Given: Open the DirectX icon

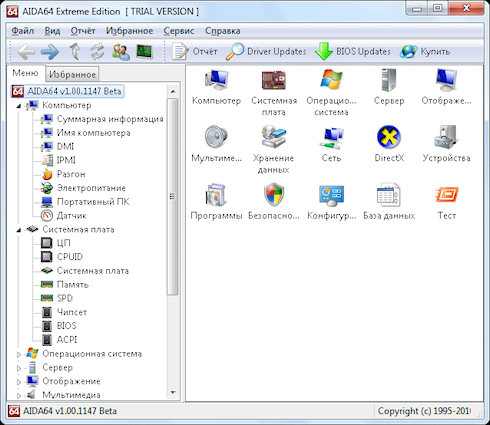Looking at the screenshot, I should 389,144.
